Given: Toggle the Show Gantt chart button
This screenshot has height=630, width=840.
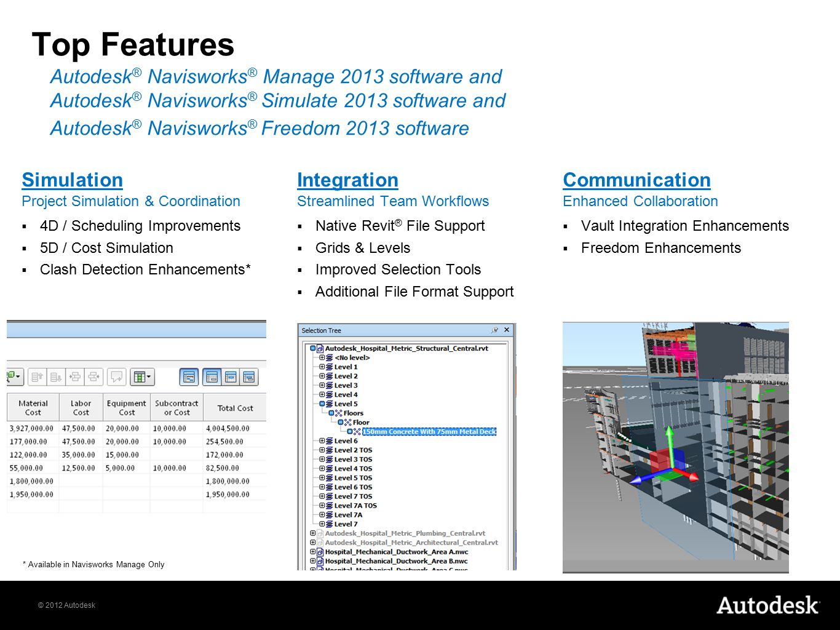Looking at the screenshot, I should (189, 377).
